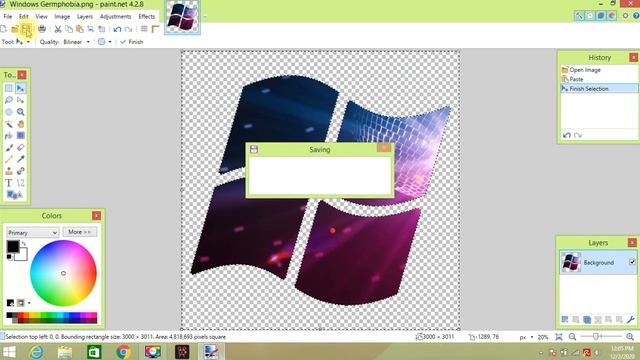
Task: Select the Zoom tool in Tools panel
Action: [x=20, y=112]
